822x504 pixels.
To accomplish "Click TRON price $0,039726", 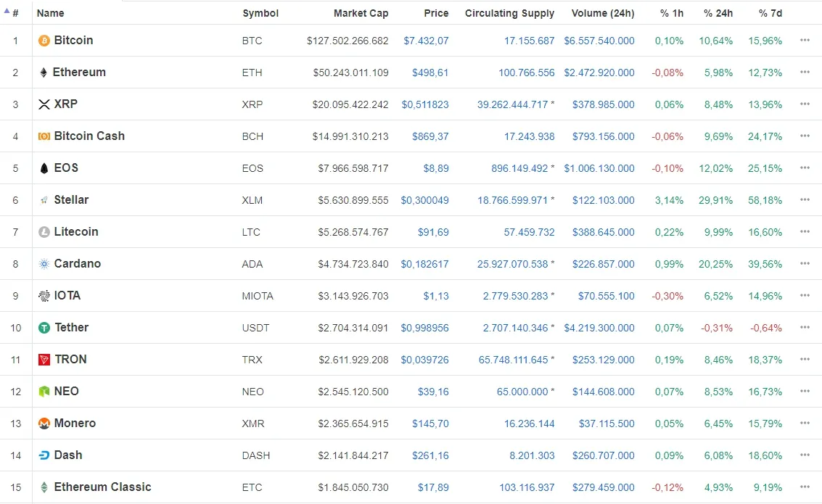I will (x=425, y=360).
